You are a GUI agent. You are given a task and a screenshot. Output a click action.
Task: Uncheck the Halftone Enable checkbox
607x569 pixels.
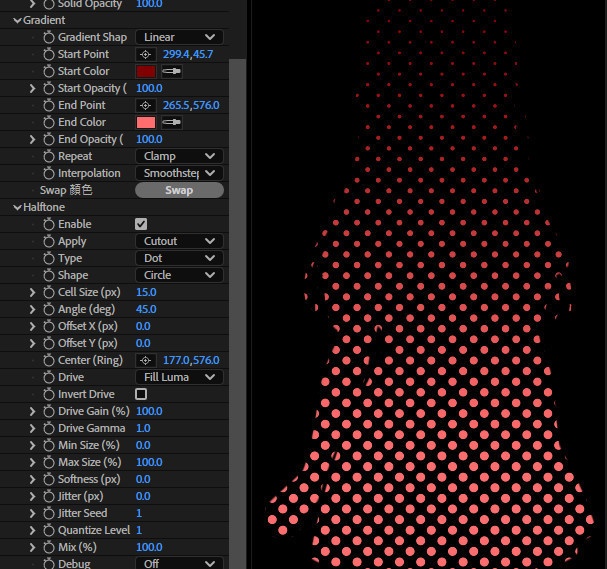point(141,224)
